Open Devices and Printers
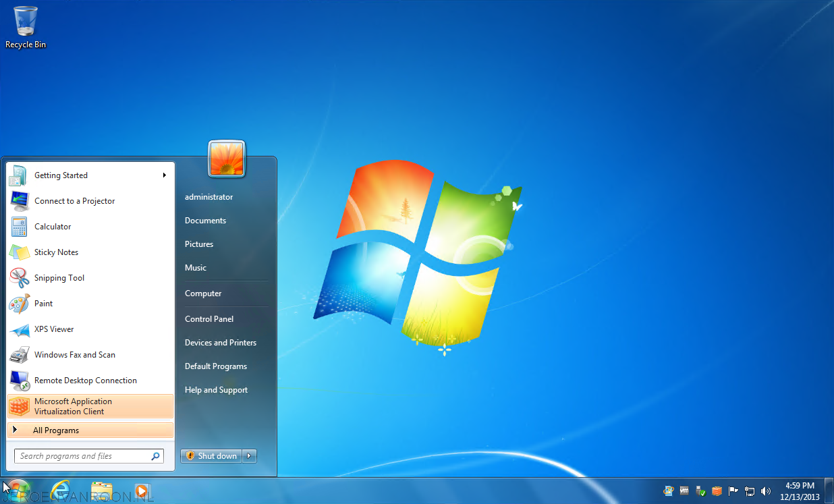834x504 pixels. coord(221,343)
